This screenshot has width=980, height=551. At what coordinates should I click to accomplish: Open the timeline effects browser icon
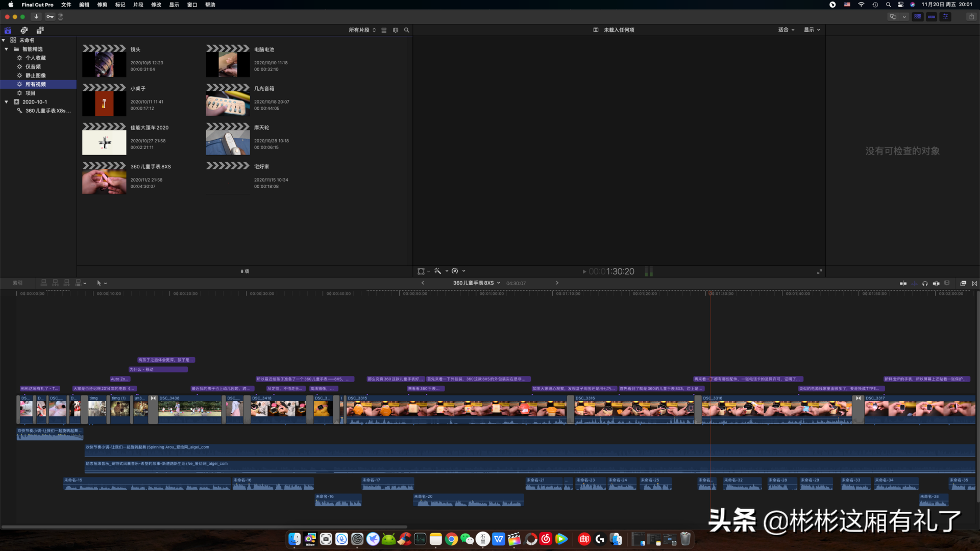point(963,283)
